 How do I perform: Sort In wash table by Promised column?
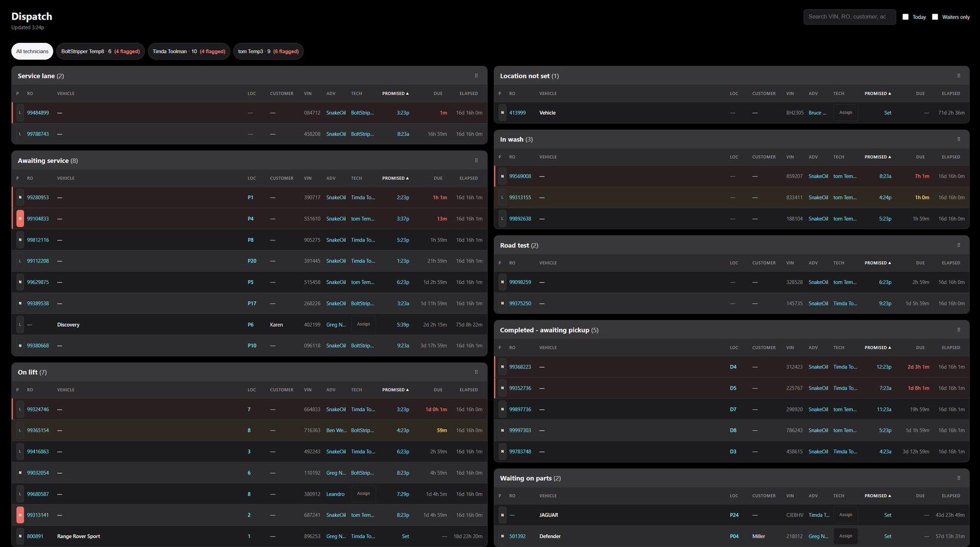878,157
